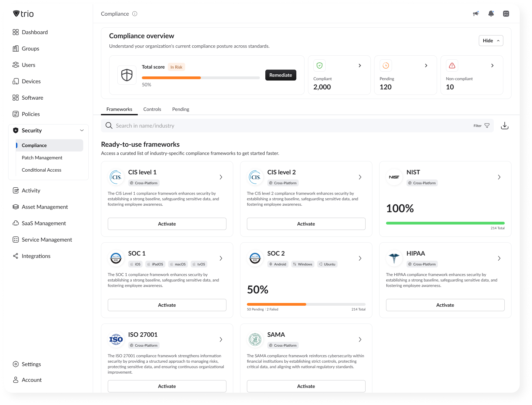Image resolution: width=532 pixels, height=405 pixels.
Task: Open Integrations from the sidebar
Action: (x=36, y=256)
